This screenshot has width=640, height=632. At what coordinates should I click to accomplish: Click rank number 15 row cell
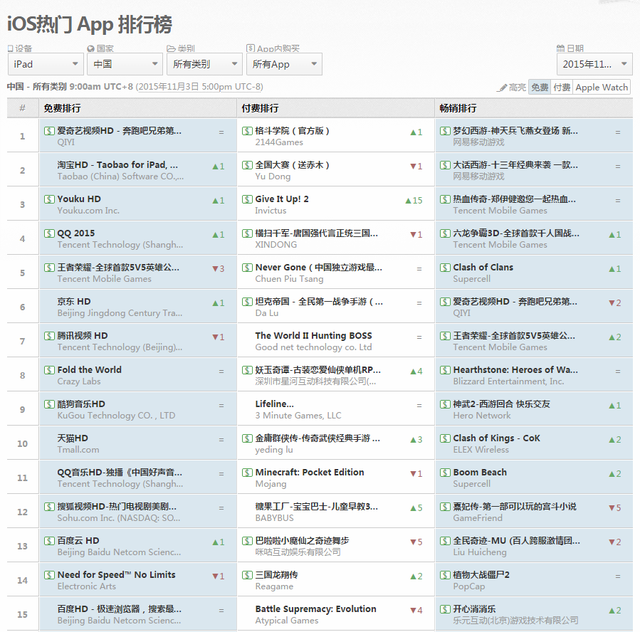[22, 614]
